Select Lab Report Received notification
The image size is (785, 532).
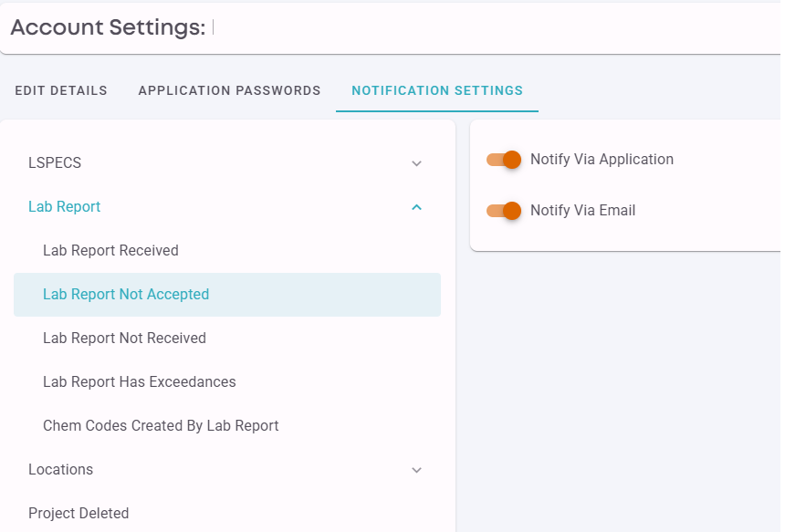[227, 250]
